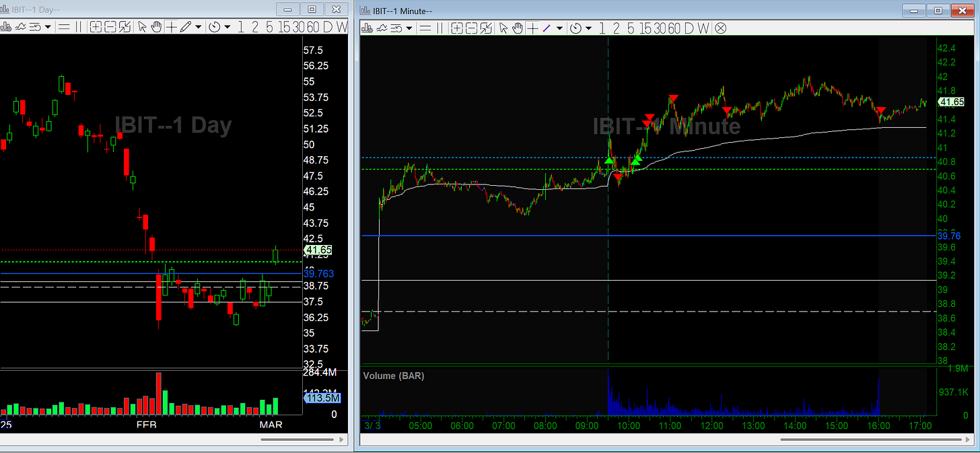Expand clock dropdown arrow in 1 Day toolbar
Viewport: 980px width, 453px height.
click(227, 27)
